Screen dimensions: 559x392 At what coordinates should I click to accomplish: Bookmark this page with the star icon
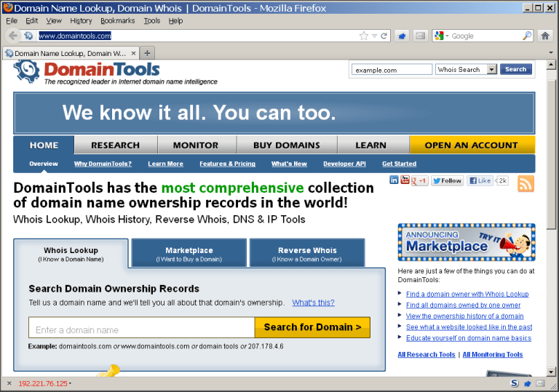coord(363,36)
